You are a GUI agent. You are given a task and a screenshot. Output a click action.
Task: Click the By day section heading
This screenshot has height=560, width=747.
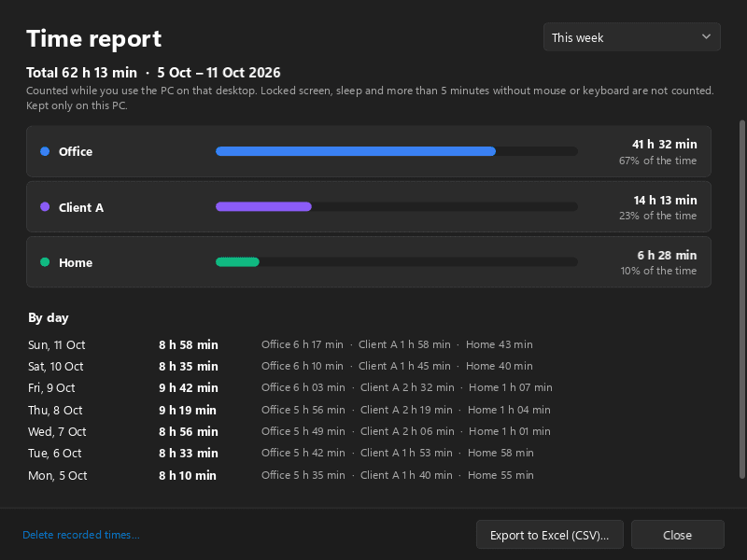49,317
